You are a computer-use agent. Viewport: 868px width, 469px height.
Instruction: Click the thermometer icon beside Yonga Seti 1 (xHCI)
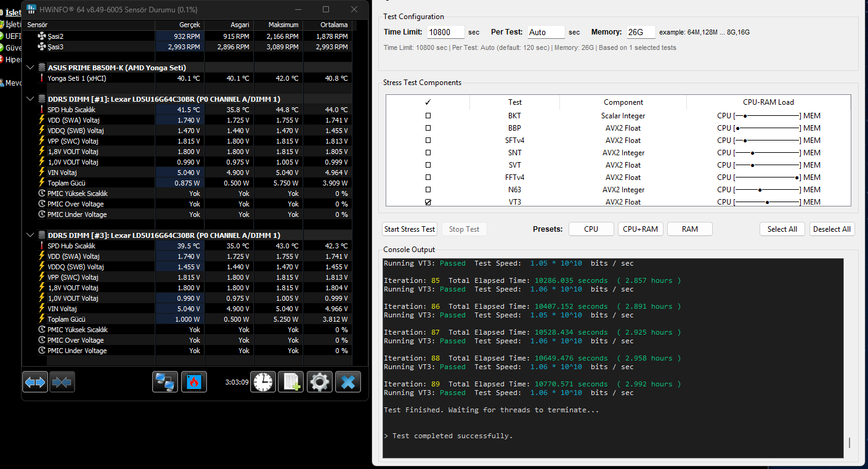click(x=42, y=78)
